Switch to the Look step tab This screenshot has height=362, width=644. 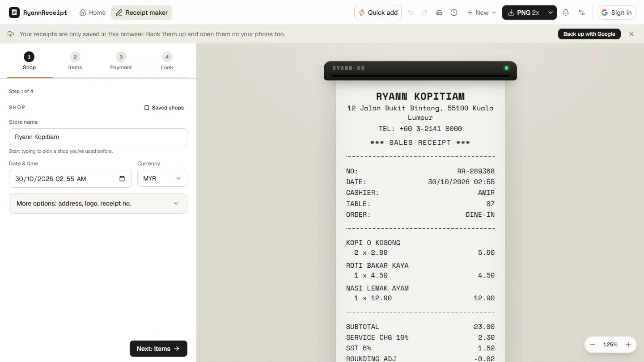click(167, 62)
